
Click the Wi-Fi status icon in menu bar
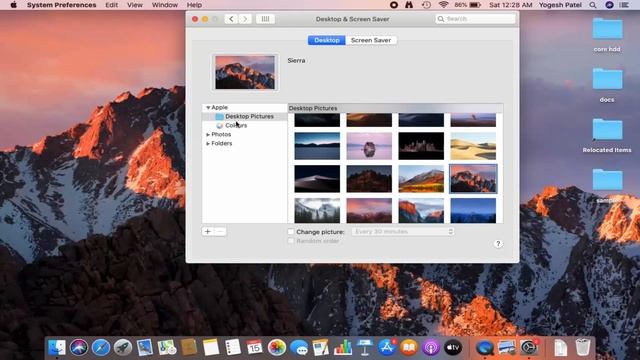[x=444, y=5]
